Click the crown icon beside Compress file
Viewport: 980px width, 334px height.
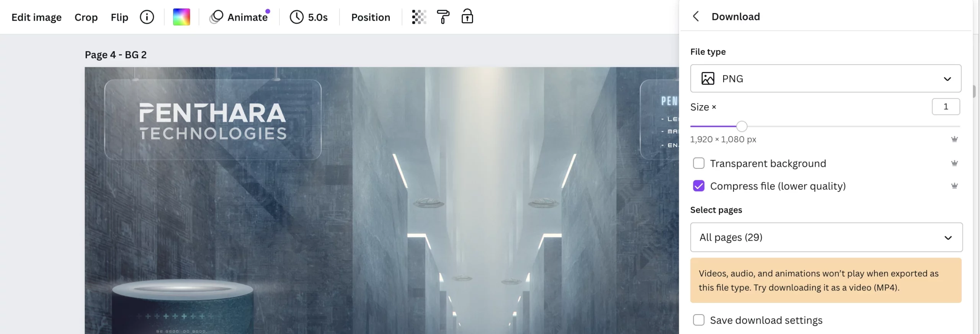pyautogui.click(x=954, y=186)
